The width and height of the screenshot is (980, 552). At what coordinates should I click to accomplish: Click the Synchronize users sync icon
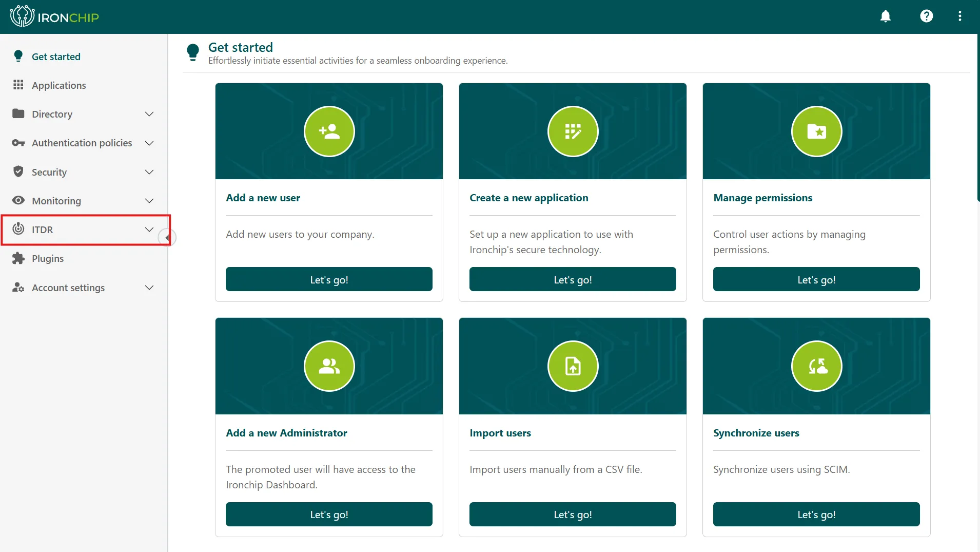pyautogui.click(x=816, y=366)
